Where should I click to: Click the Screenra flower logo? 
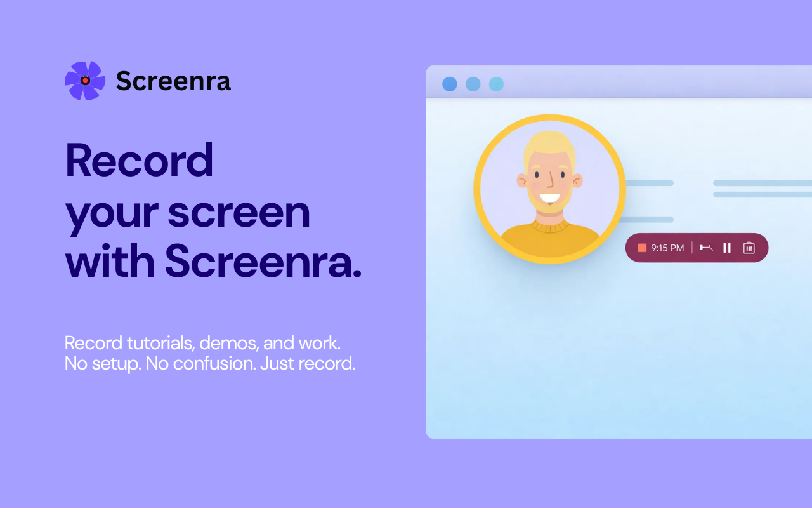(x=84, y=80)
